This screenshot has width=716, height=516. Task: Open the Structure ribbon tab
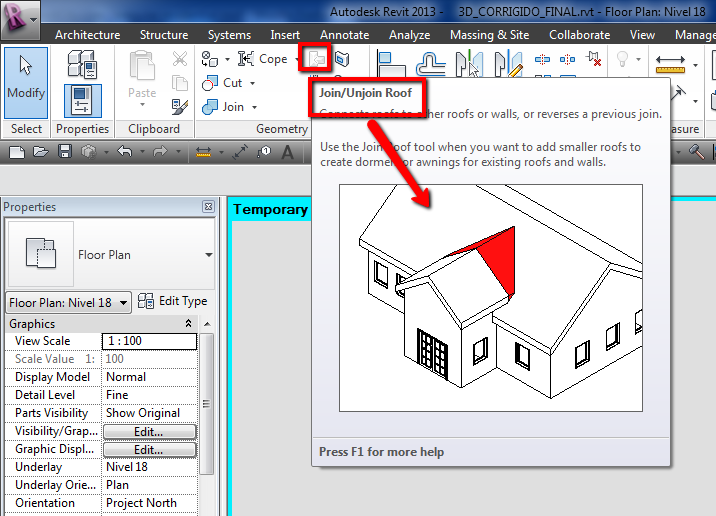point(164,35)
